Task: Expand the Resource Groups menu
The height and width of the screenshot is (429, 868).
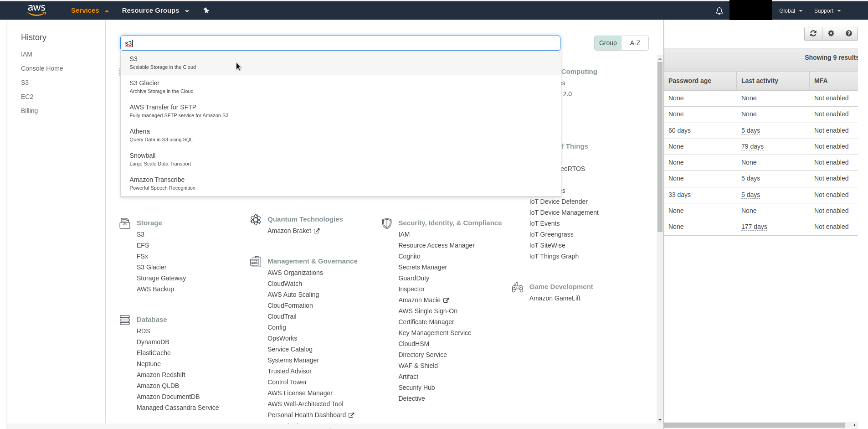Action: [x=155, y=10]
